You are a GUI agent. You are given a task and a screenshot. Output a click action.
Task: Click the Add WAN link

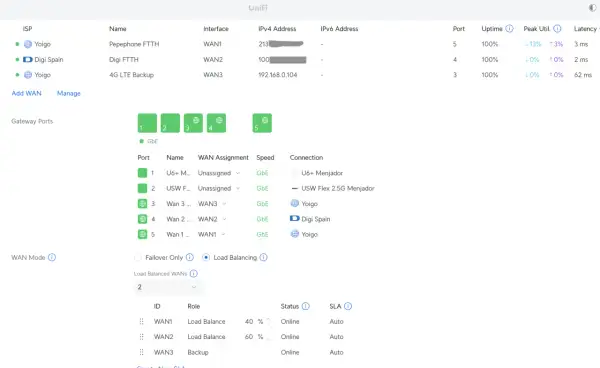(26, 93)
